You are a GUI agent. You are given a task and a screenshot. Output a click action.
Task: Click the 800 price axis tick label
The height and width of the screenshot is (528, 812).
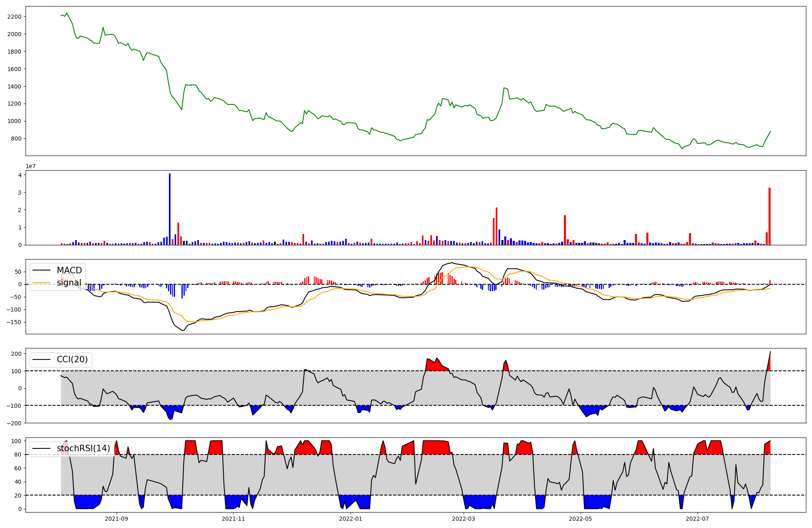tap(16, 138)
